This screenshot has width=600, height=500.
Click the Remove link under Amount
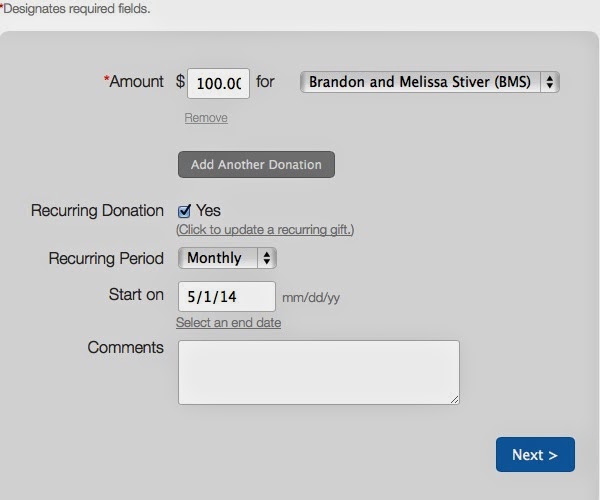(x=206, y=118)
